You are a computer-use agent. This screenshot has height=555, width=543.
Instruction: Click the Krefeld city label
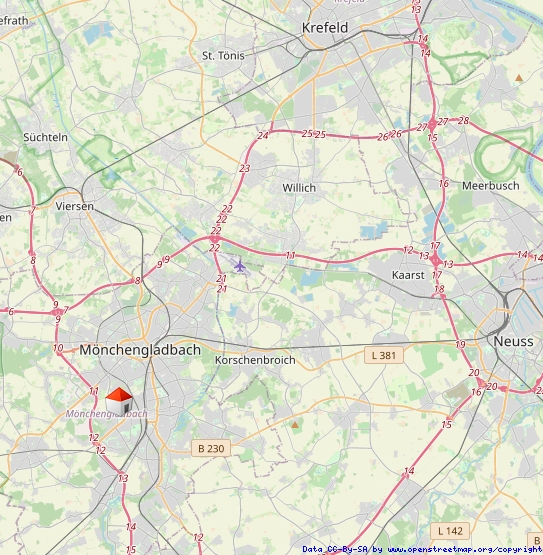coord(325,28)
